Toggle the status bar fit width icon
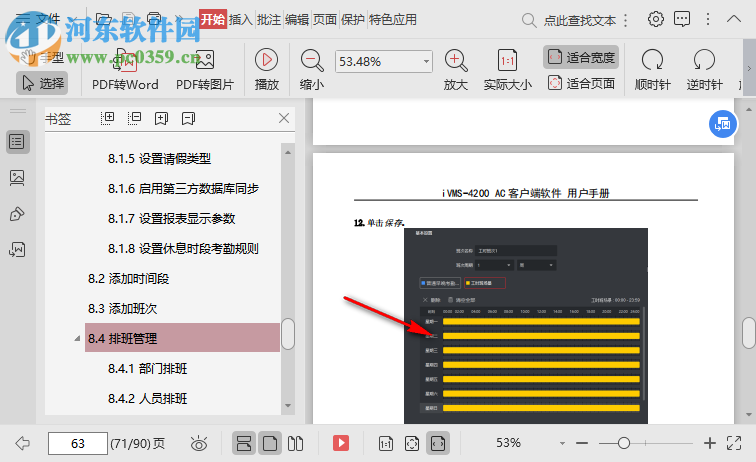 click(x=438, y=443)
